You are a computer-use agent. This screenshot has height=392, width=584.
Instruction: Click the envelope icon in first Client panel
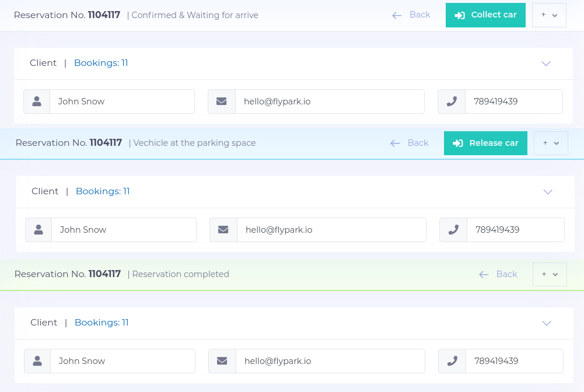point(222,101)
